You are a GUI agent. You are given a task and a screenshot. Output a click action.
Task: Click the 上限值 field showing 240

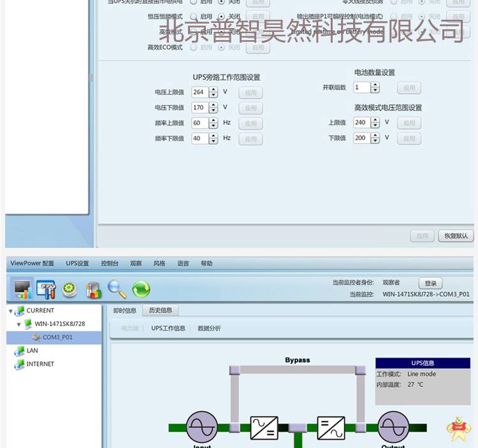coord(362,122)
